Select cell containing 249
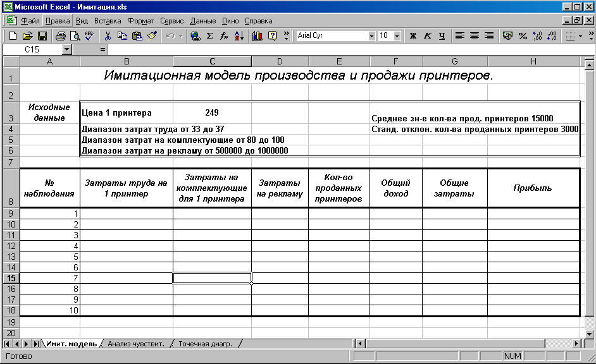The height and width of the screenshot is (364, 596). point(212,112)
